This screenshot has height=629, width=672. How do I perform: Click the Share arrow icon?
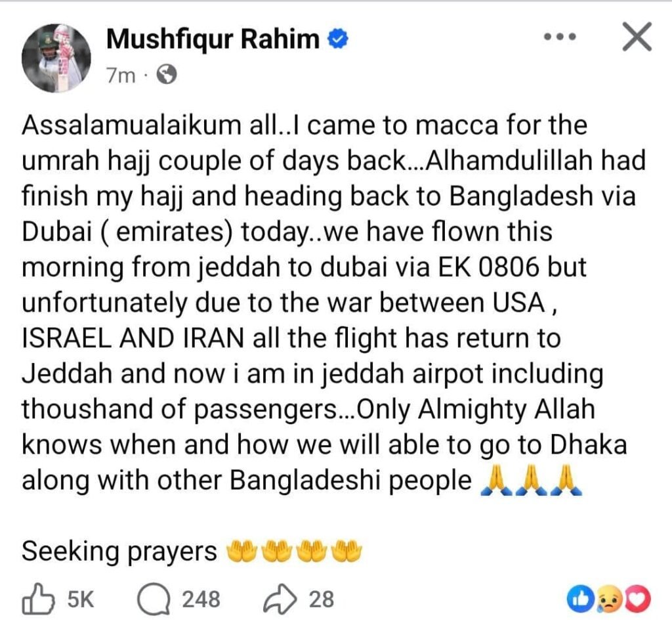tap(280, 599)
